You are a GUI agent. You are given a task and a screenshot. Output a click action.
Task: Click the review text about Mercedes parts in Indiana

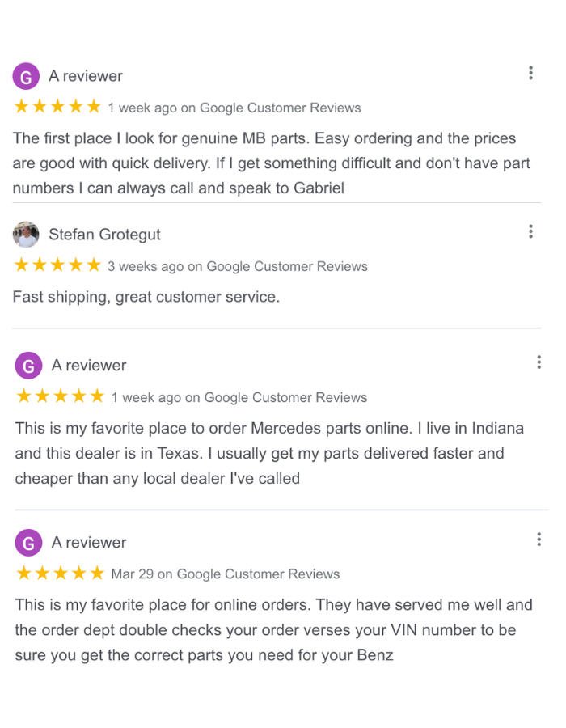pyautogui.click(x=269, y=453)
